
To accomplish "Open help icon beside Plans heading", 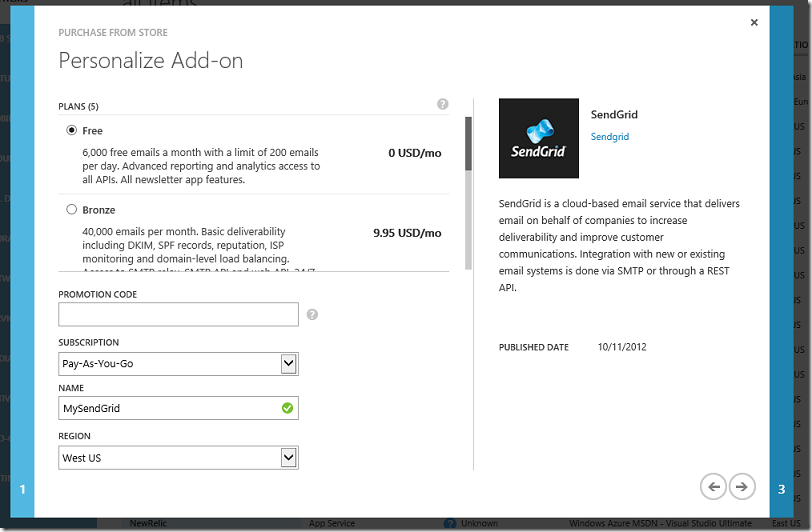I will 442,104.
